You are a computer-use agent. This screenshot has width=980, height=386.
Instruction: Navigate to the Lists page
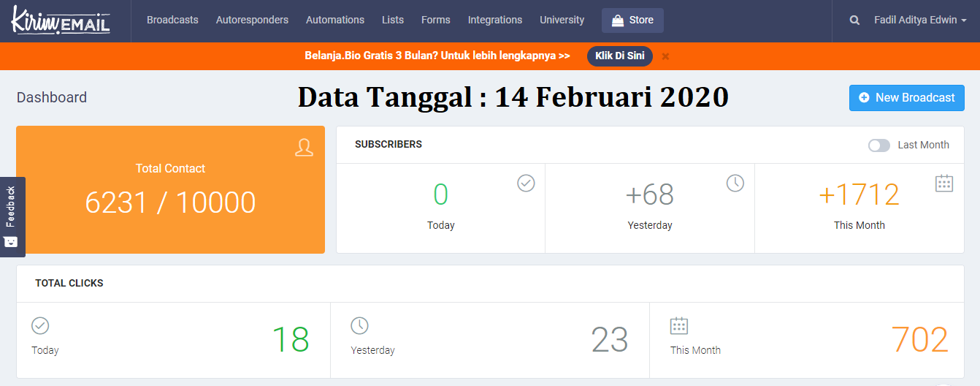pyautogui.click(x=393, y=20)
